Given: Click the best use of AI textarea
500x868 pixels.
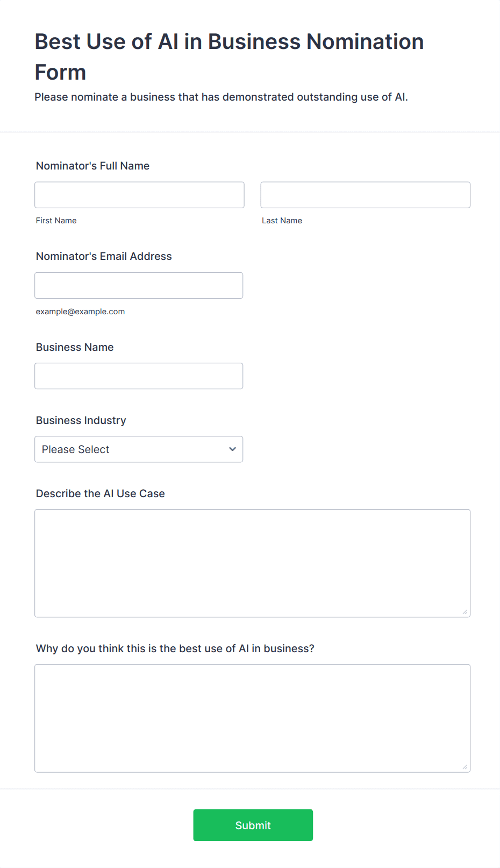Looking at the screenshot, I should coord(252,718).
